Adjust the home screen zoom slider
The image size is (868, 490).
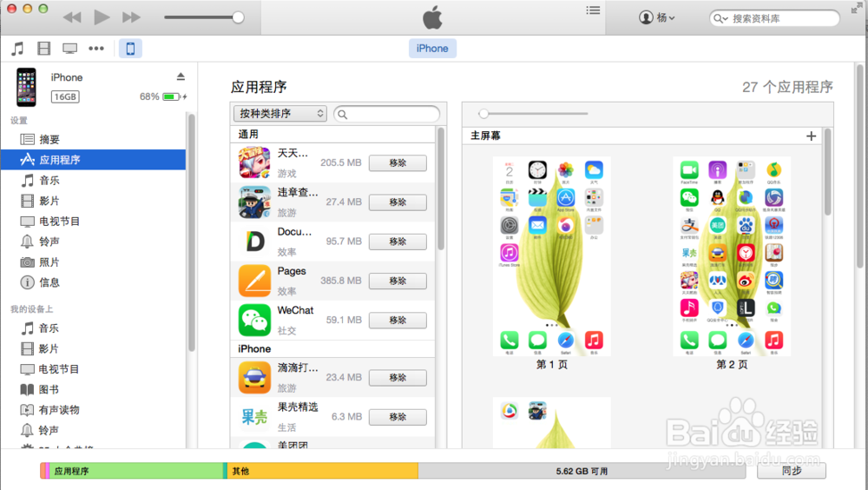coord(483,114)
